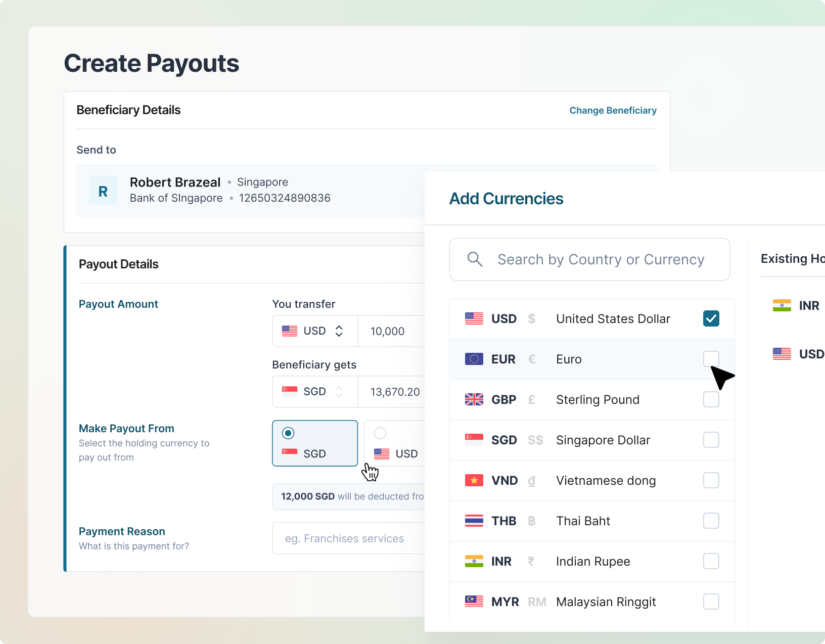Image resolution: width=825 pixels, height=644 pixels.
Task: Click the 12,000 SGD deduction notice
Action: pos(349,496)
